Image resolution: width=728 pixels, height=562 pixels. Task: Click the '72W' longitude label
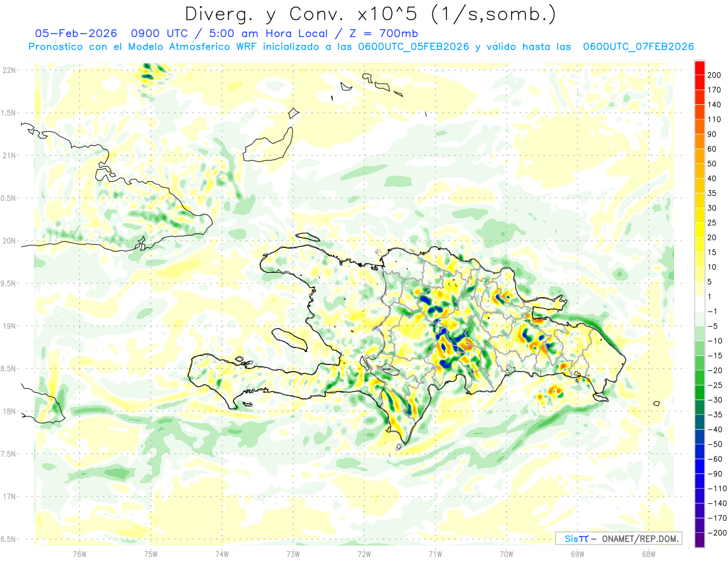[x=364, y=554]
